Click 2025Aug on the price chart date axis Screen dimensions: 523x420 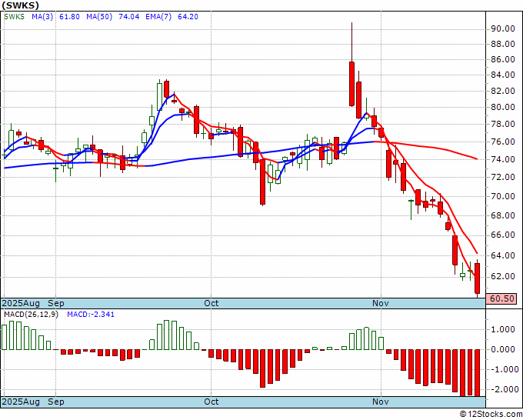pyautogui.click(x=21, y=303)
